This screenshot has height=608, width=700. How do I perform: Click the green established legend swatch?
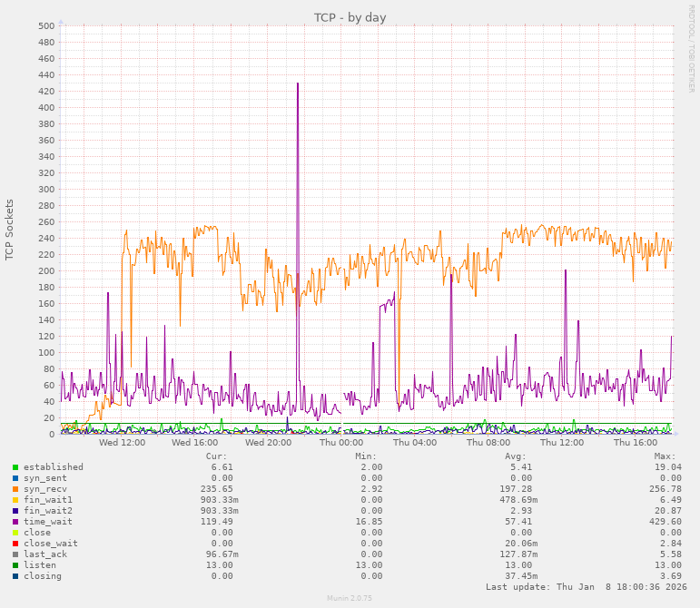pyautogui.click(x=15, y=467)
